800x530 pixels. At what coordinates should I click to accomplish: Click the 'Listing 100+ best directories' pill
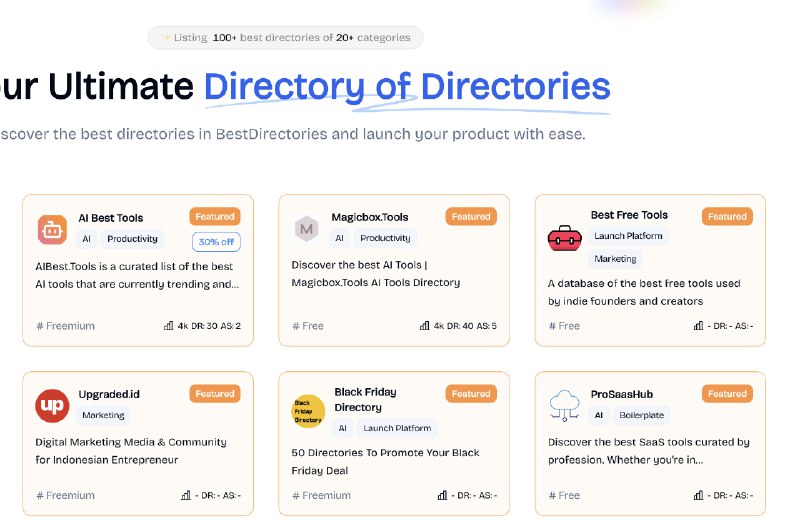point(285,38)
